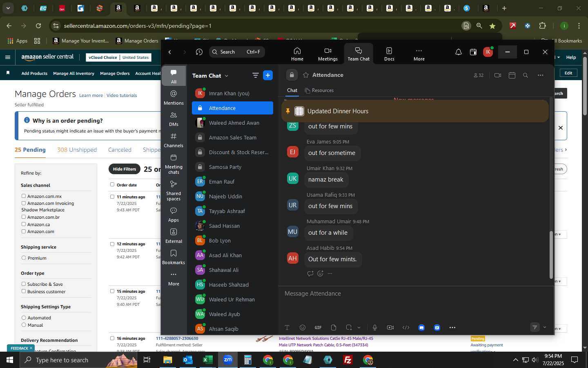
Task: Open more message toolbar options ellipsis
Action: click(x=452, y=328)
